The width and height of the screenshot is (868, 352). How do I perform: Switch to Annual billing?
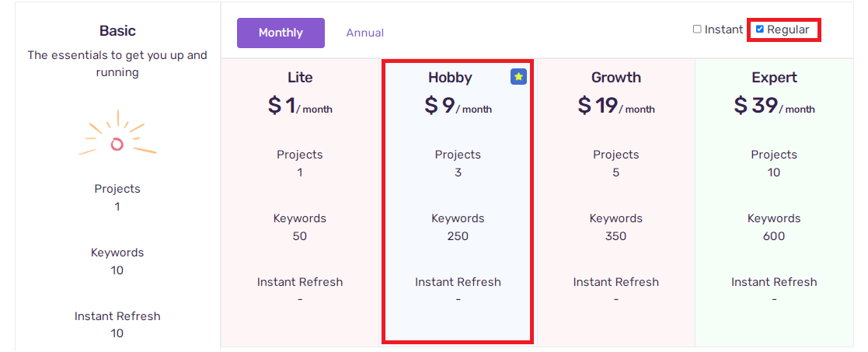point(364,33)
